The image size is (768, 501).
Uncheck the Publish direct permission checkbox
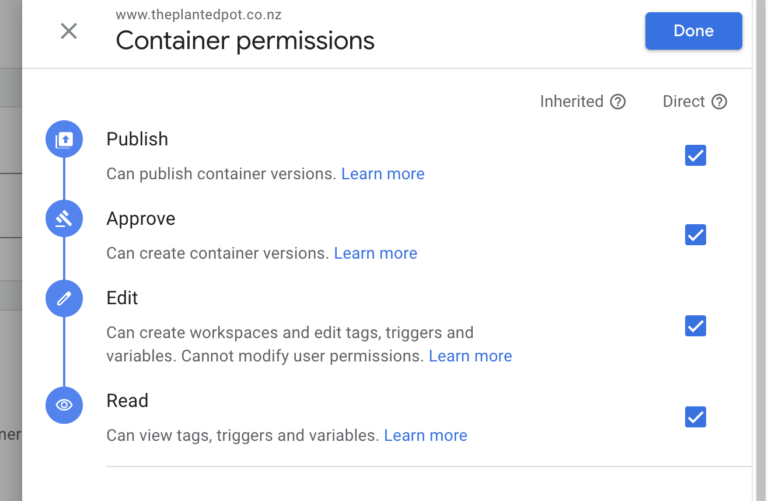pos(695,156)
